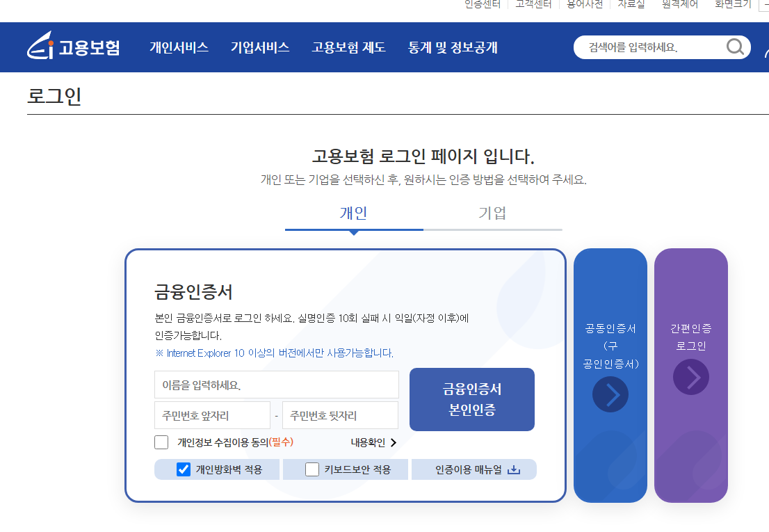Select the 공동인증서 (구 공인인증서) card

coord(610,375)
